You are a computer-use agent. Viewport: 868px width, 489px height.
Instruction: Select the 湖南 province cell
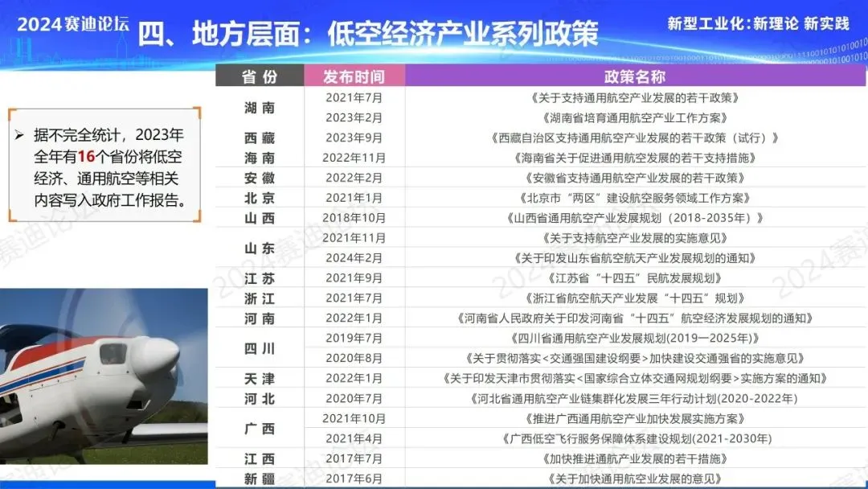pos(260,108)
